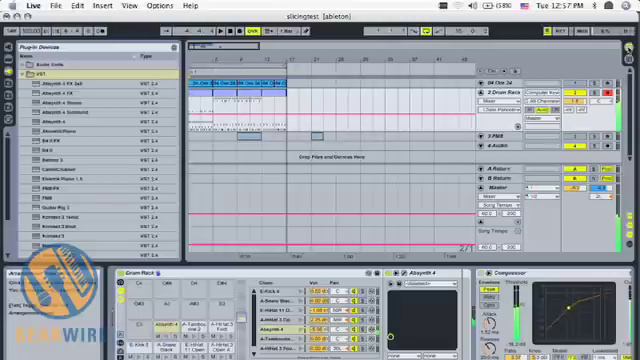Open File Browser 2 icon
The height and width of the screenshot is (360, 640).
coord(8,96)
